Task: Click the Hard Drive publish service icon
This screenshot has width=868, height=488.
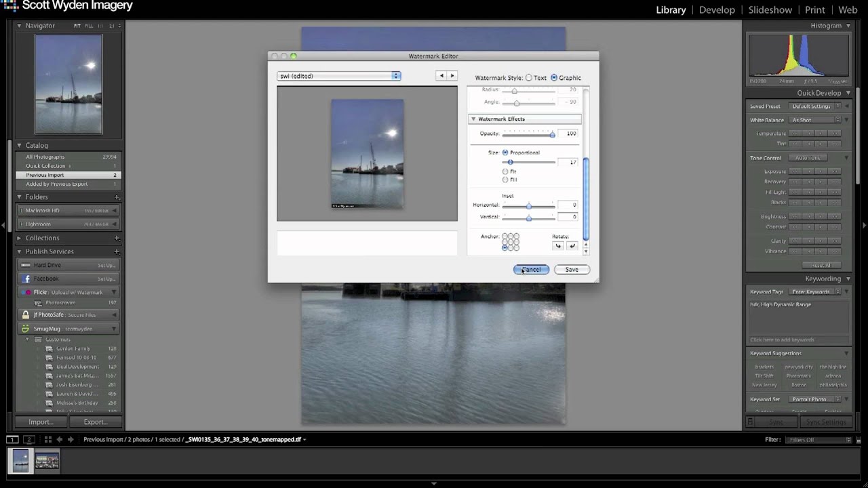Action: (26, 265)
